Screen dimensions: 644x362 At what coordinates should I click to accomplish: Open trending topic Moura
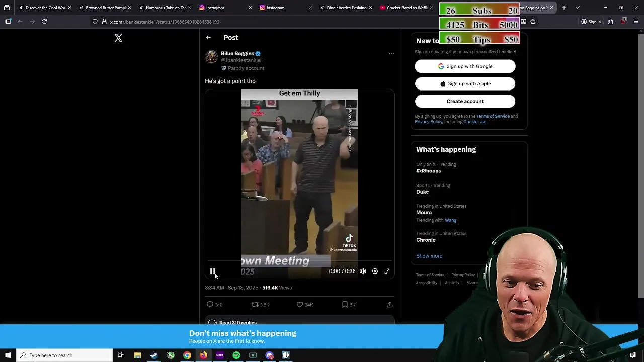[424, 213]
